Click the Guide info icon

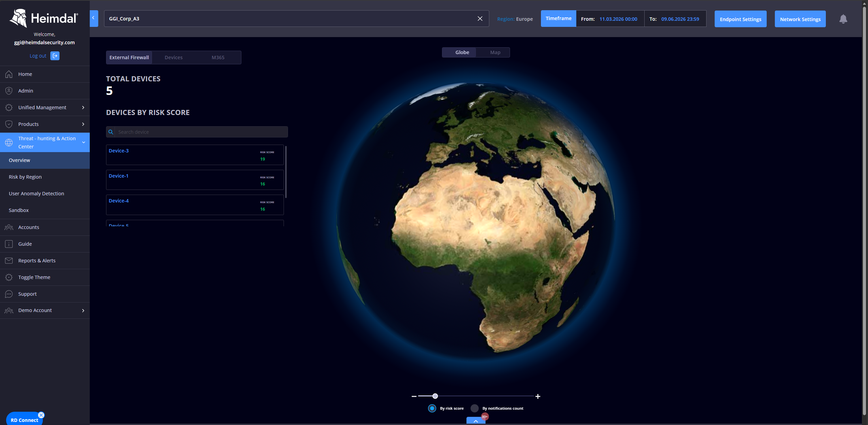(x=9, y=244)
